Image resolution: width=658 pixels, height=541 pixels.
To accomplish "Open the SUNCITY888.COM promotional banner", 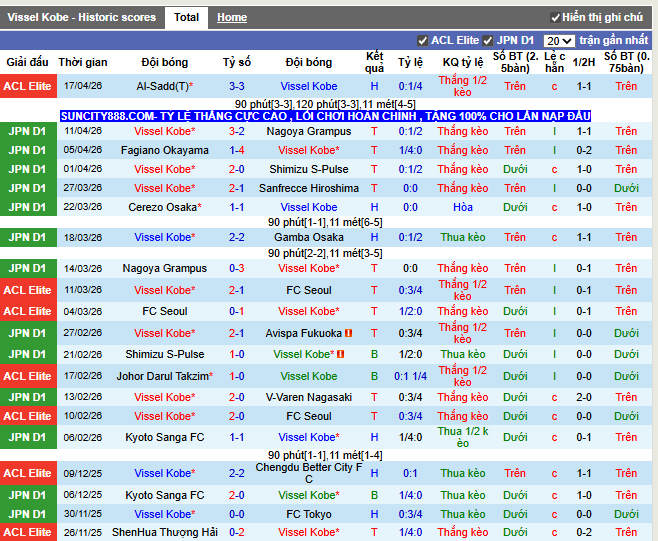I will pos(325,117).
